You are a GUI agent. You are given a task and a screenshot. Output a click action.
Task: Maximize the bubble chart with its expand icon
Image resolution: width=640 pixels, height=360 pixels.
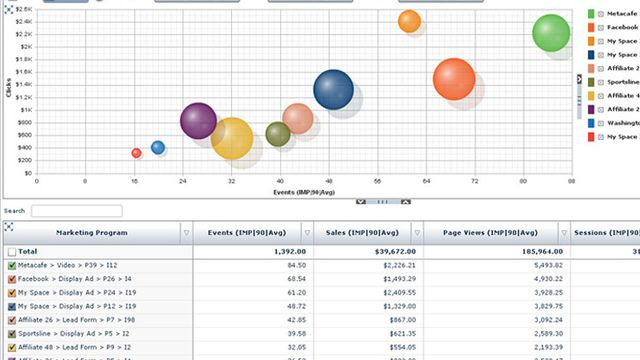(9, 10)
